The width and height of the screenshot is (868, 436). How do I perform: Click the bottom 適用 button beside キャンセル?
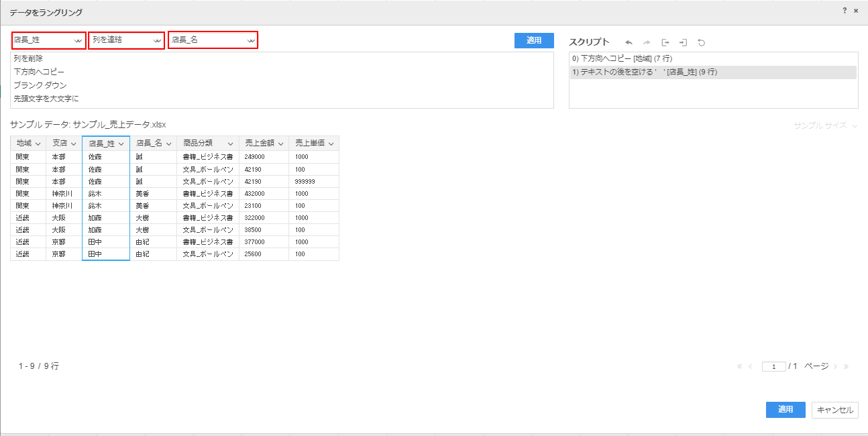pos(785,410)
